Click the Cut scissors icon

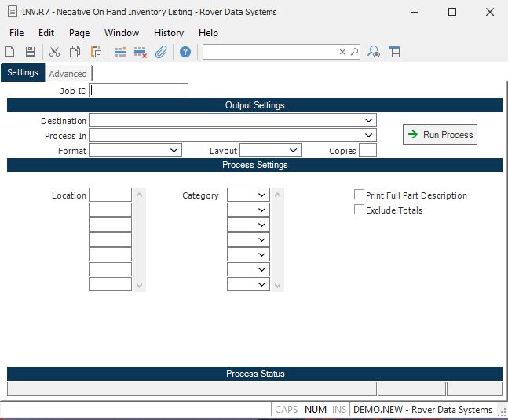coord(54,52)
